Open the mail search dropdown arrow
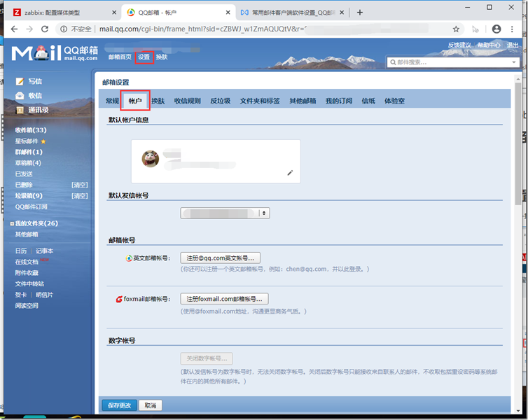The width and height of the screenshot is (528, 420). 514,62
